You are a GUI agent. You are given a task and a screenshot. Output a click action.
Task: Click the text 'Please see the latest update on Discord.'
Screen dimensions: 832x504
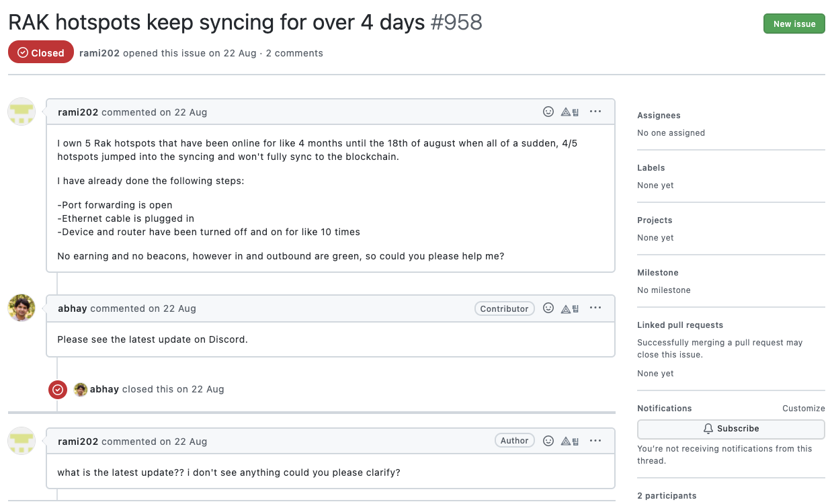coord(153,339)
